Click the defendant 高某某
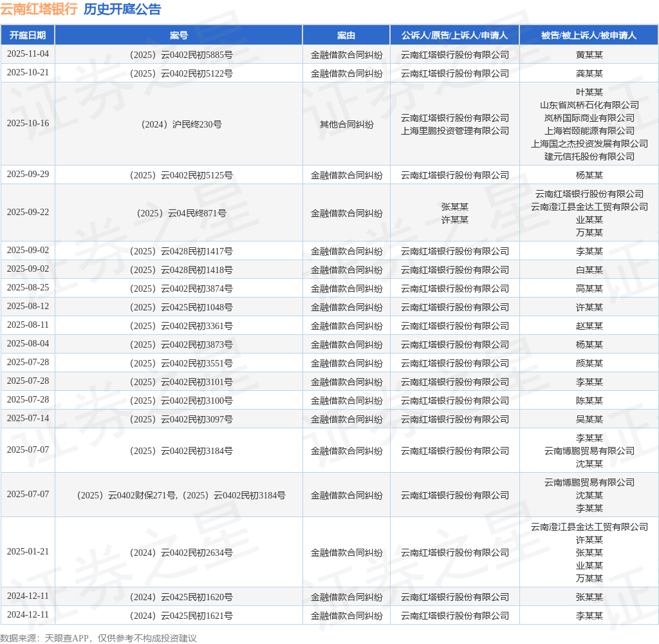The height and width of the screenshot is (644, 659). tap(589, 289)
